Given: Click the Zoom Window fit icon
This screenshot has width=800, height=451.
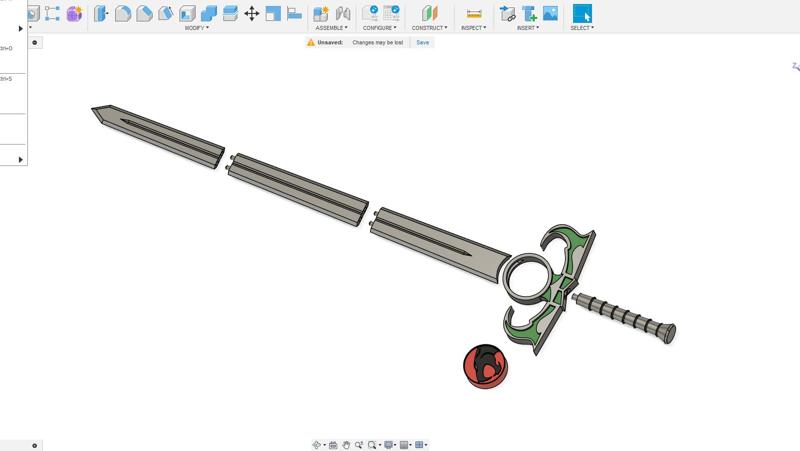Looking at the screenshot, I should point(372,445).
